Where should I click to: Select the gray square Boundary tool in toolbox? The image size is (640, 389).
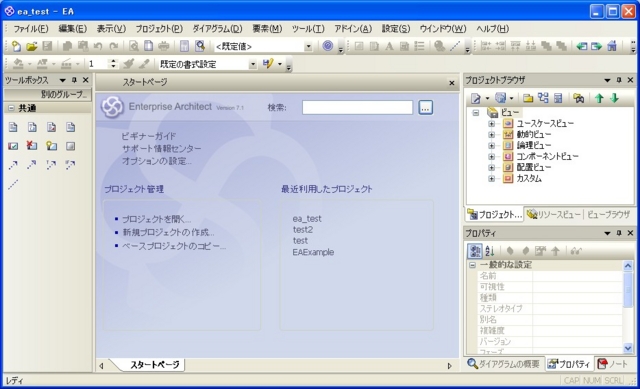pos(70,146)
